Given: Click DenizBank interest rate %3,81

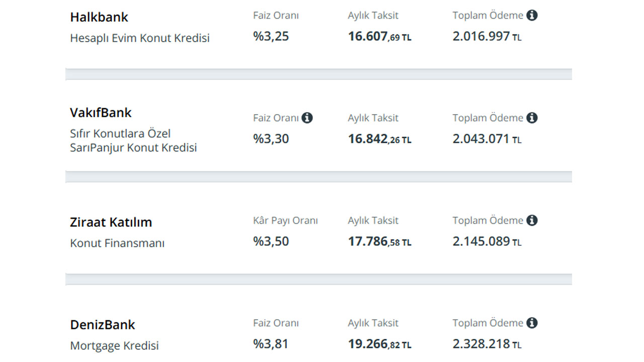Looking at the screenshot, I should tap(271, 344).
